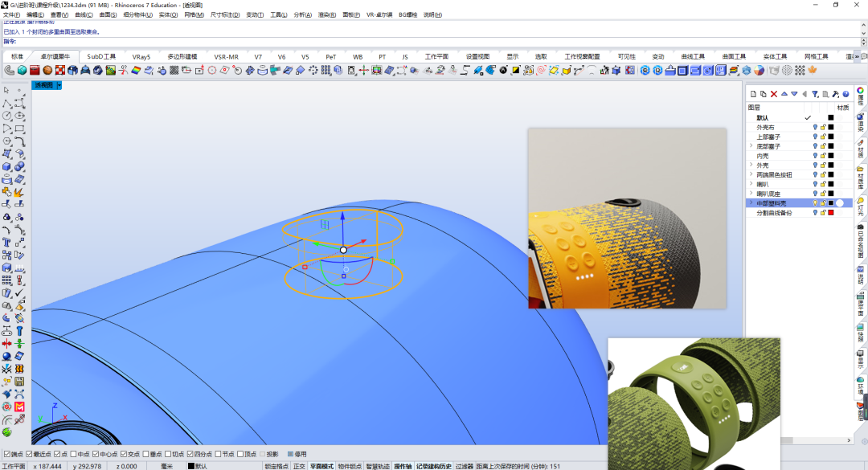This screenshot has width=868, height=470.
Task: Toggle the 最近点 object snap checkbox
Action: [x=30, y=454]
